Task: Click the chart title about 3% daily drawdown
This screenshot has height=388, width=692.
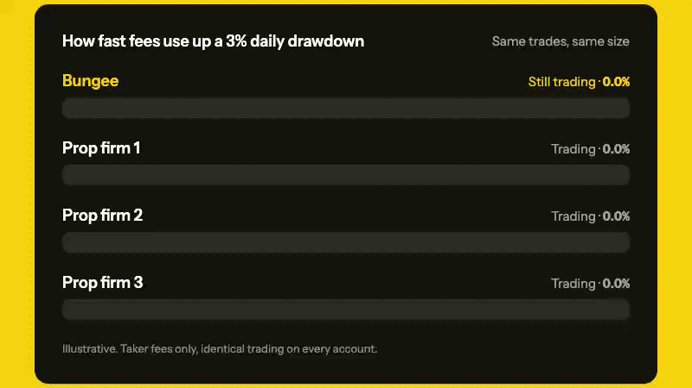Action: [213, 41]
